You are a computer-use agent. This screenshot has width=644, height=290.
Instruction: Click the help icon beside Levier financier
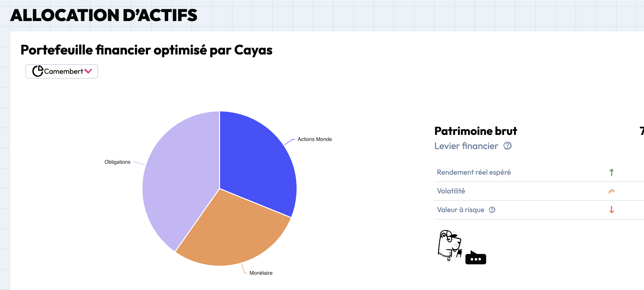[x=507, y=146]
